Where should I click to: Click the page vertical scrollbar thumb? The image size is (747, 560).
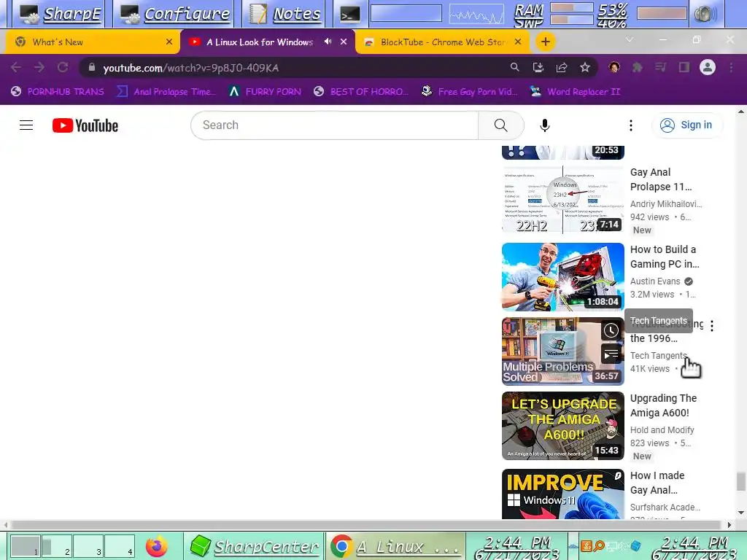(x=741, y=481)
